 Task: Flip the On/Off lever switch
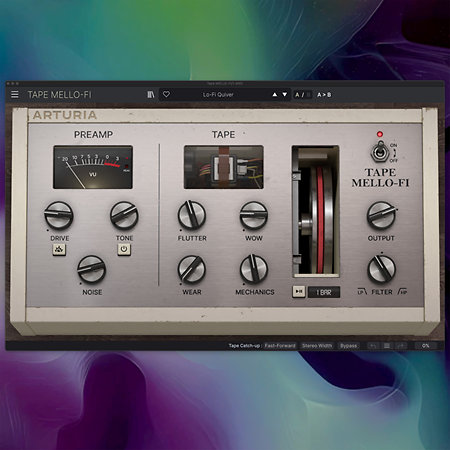coord(379,152)
